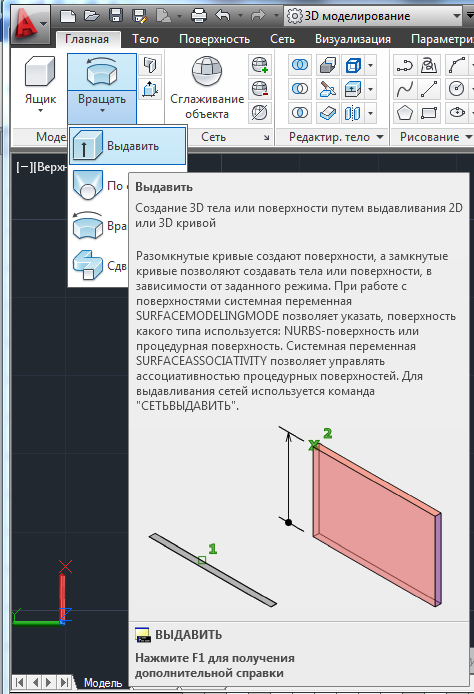
Task: Click the Extract Edges blue wireframe box icon
Action: (353, 66)
